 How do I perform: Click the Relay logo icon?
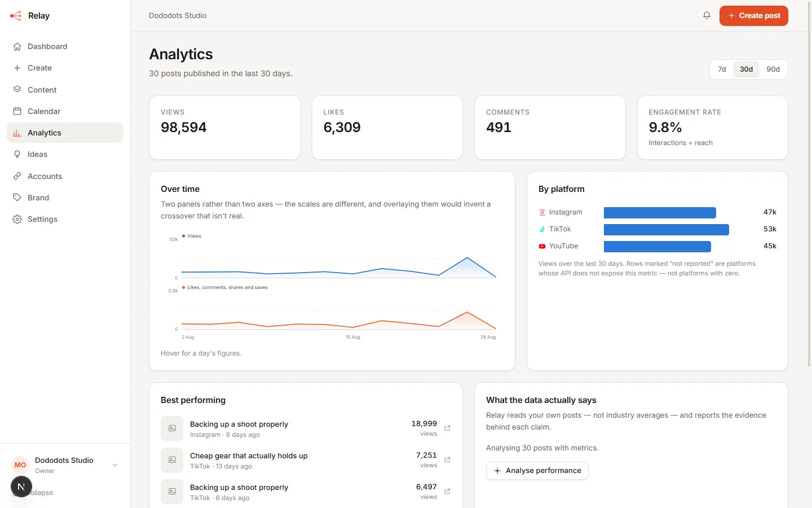point(16,16)
